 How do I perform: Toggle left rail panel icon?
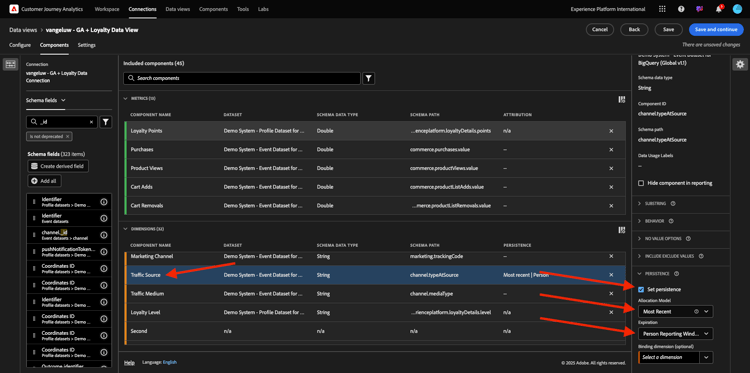coord(10,65)
